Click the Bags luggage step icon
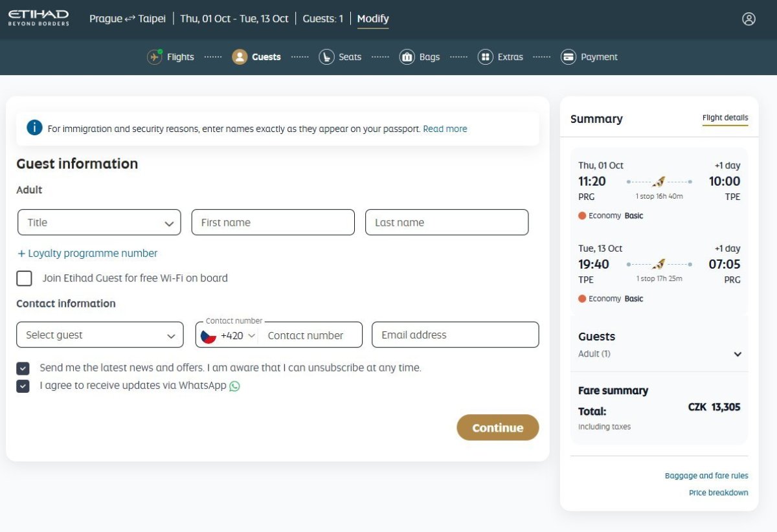Screen dimensions: 777x532 (407, 57)
